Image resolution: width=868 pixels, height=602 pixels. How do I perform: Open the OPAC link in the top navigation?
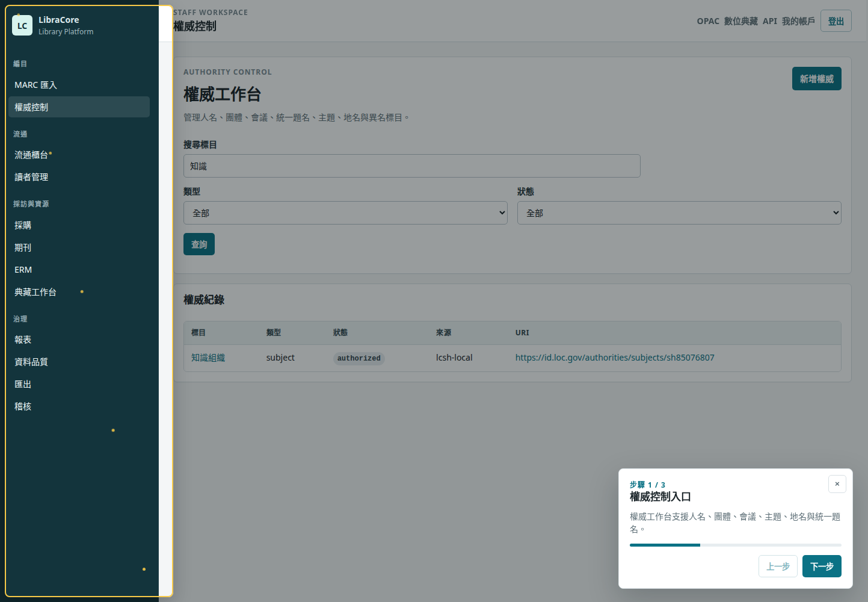(x=708, y=21)
